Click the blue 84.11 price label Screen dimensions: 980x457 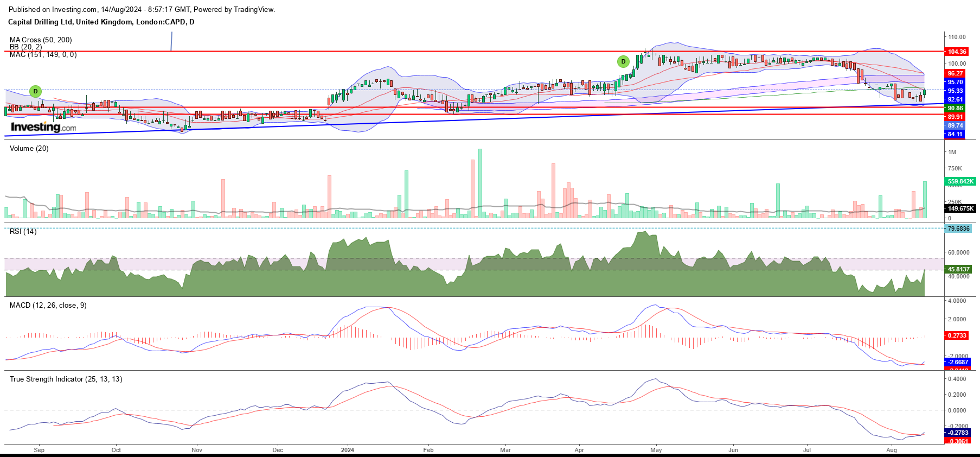(955, 134)
